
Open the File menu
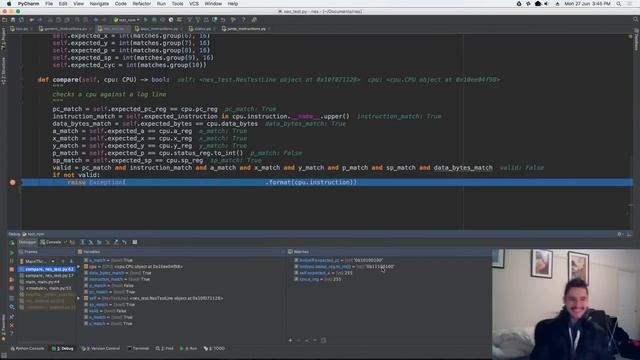(x=49, y=4)
